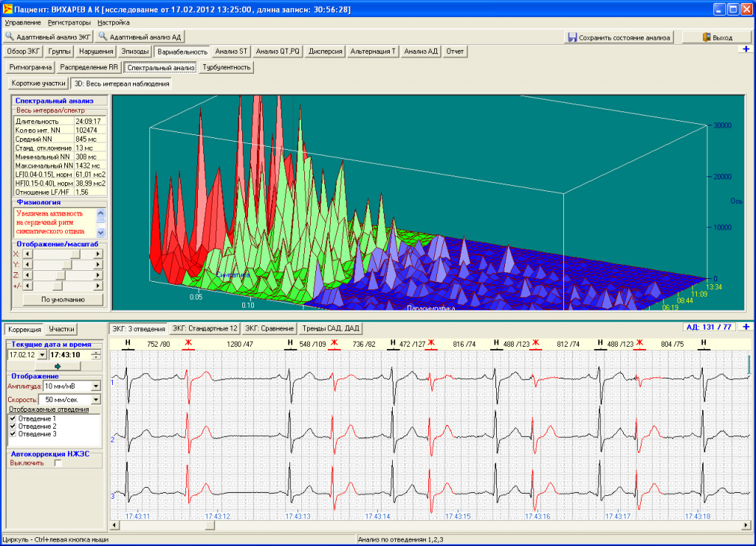Switch to the Анализ QT,PQ tab
This screenshot has height=546, width=756.
click(278, 51)
